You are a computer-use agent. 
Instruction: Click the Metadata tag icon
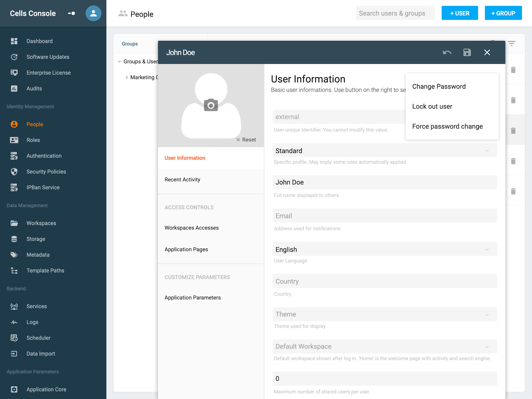(x=14, y=255)
